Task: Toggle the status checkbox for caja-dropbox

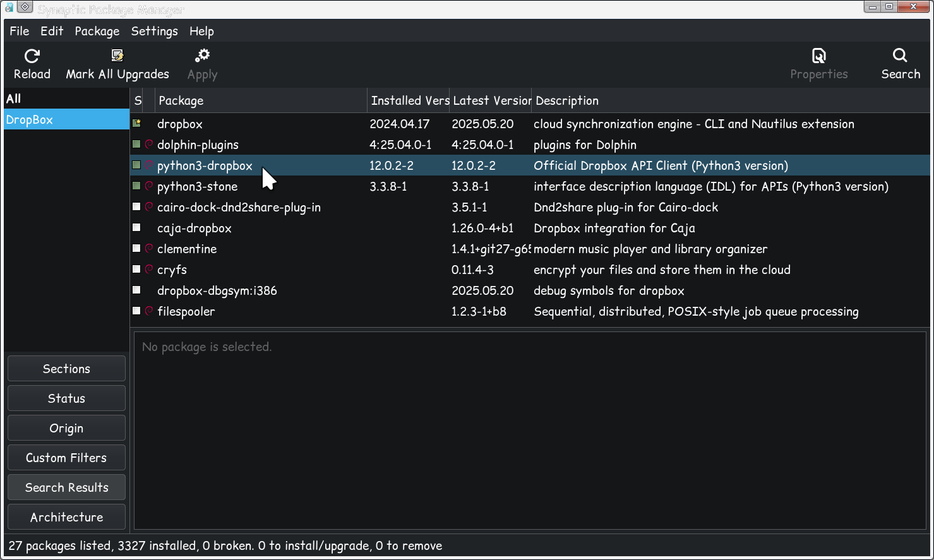Action: pos(136,228)
